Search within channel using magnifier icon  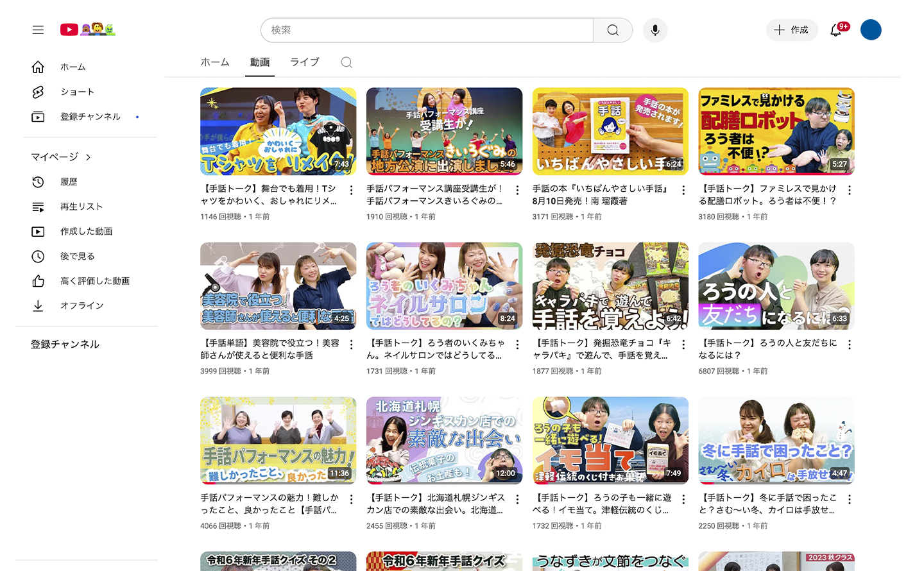coord(346,62)
